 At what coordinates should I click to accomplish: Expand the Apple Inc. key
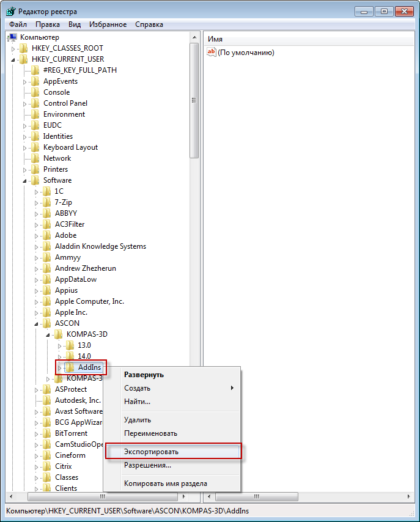(x=36, y=313)
